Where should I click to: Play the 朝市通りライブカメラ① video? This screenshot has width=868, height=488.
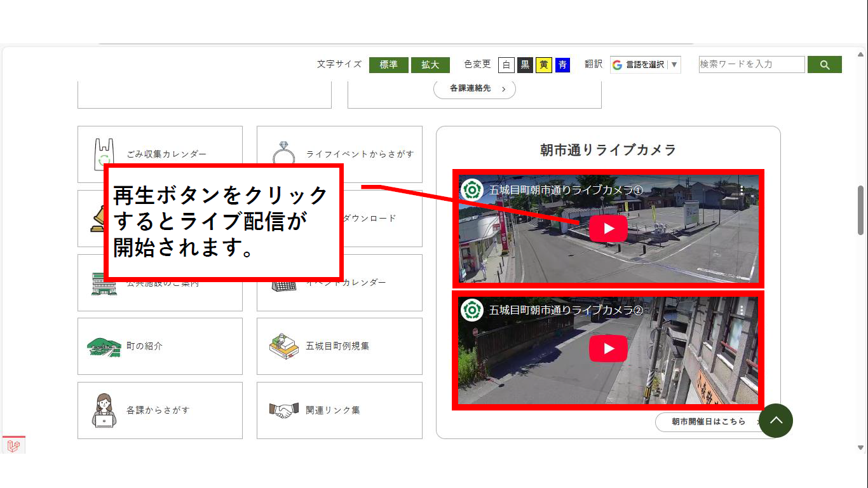608,229
